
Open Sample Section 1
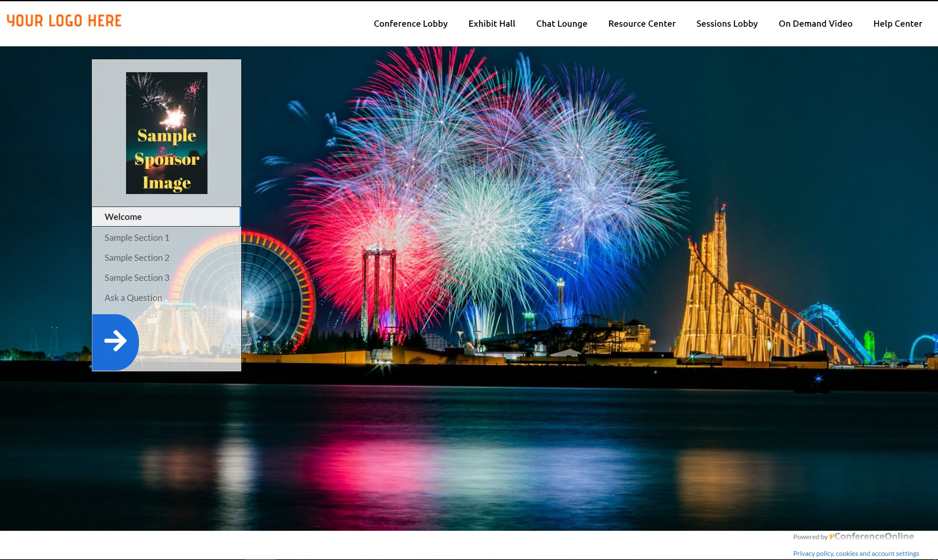[x=137, y=238]
